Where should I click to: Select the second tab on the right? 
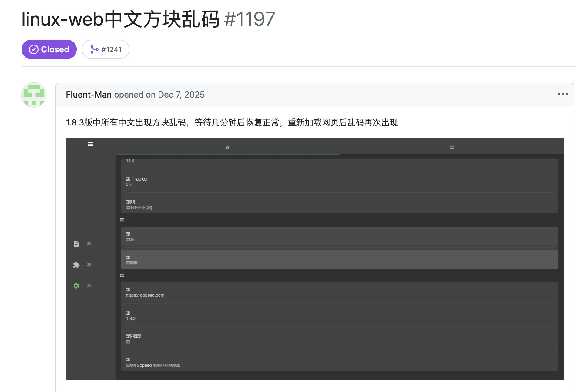(x=452, y=147)
